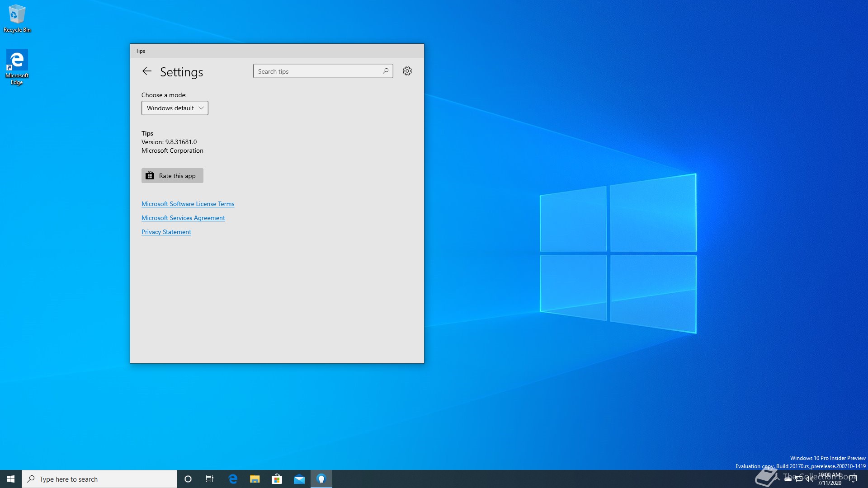Click the Tips lightbulb taskbar icon
This screenshot has height=488, width=868.
[321, 479]
